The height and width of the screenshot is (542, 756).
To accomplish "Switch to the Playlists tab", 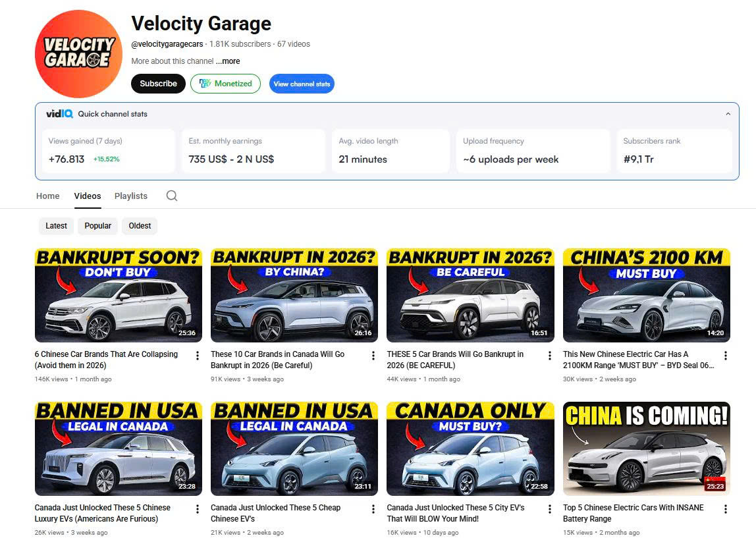I will [x=131, y=196].
